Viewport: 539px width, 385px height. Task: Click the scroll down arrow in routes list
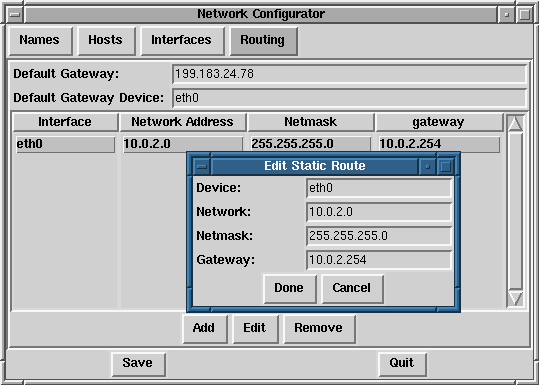[515, 298]
